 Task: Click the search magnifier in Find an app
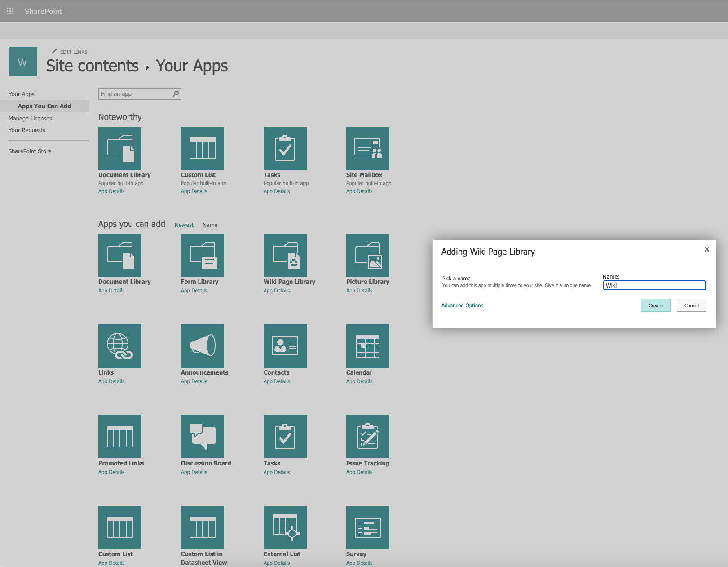pyautogui.click(x=176, y=94)
